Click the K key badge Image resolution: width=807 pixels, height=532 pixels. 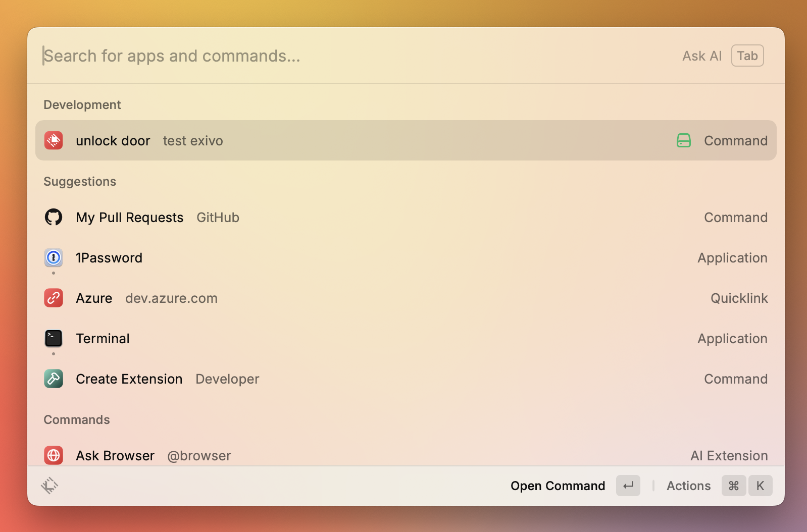point(761,486)
